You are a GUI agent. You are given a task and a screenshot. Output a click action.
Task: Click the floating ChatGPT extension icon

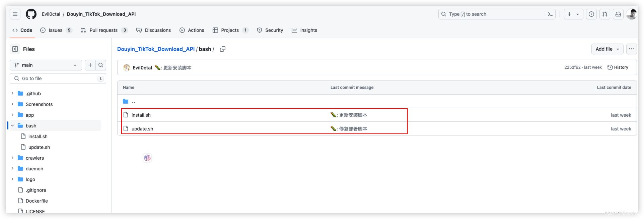[147, 158]
